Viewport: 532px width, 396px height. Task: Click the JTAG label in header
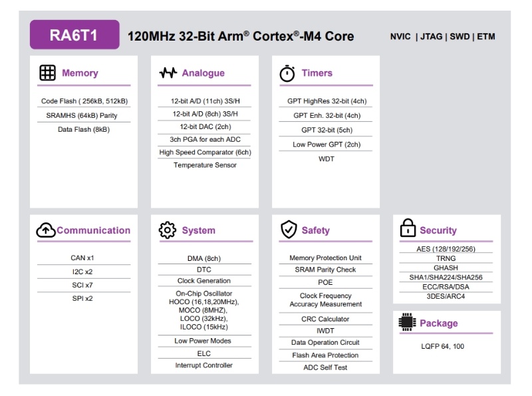(x=434, y=37)
